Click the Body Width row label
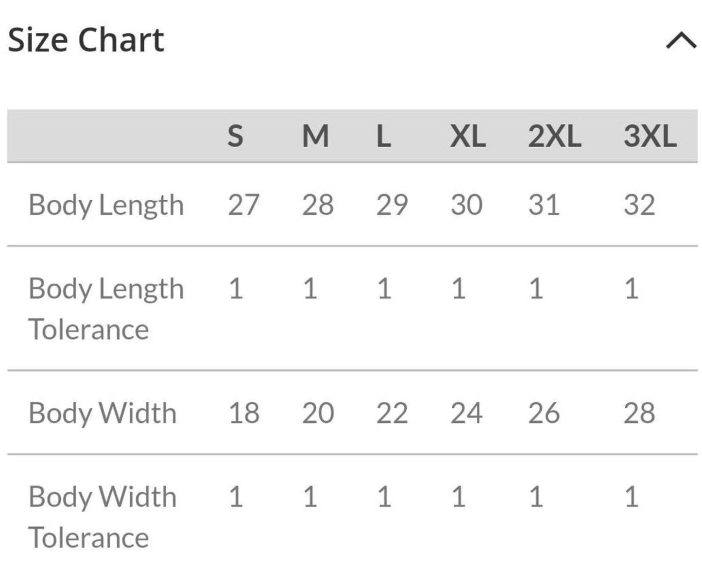The height and width of the screenshot is (588, 702). point(102,413)
